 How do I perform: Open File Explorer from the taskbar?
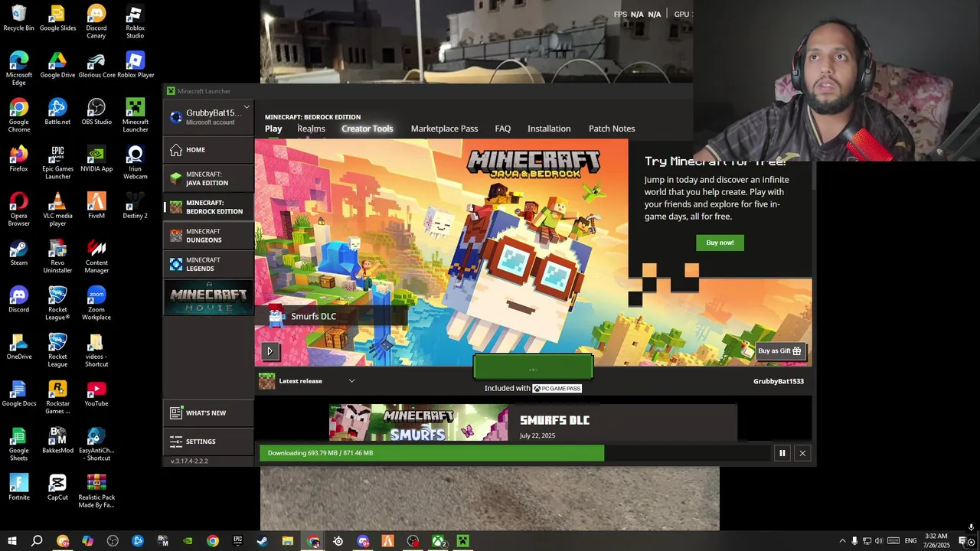(x=288, y=541)
